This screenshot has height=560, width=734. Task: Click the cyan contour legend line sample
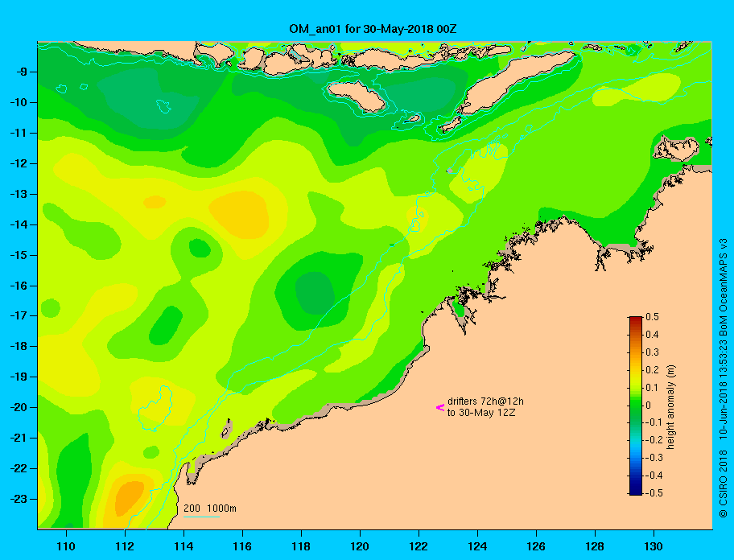[201, 517]
